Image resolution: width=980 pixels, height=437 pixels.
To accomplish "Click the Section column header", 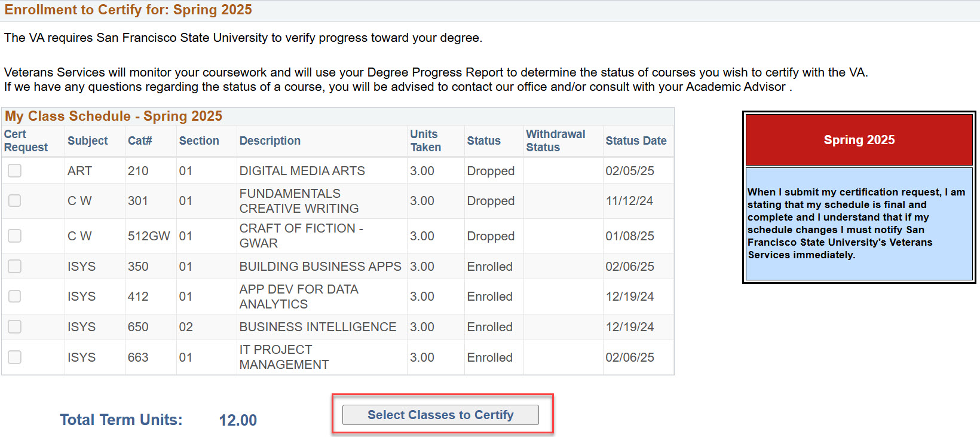I will pyautogui.click(x=199, y=141).
